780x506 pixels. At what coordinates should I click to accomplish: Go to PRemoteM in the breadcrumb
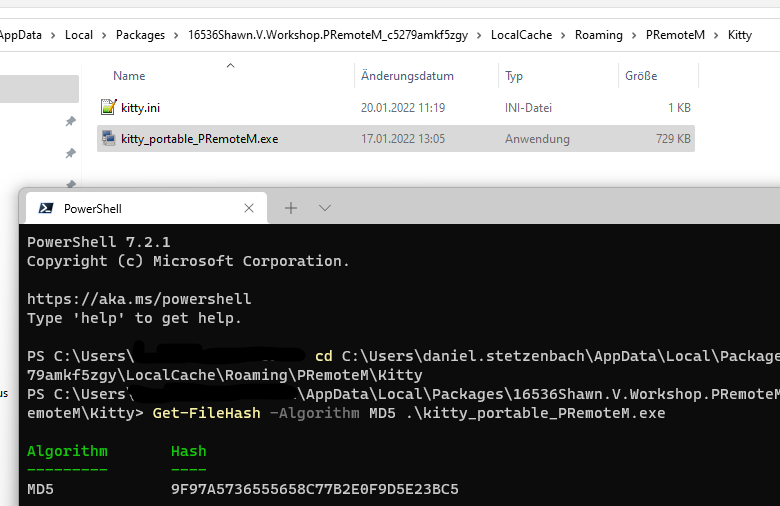point(675,35)
